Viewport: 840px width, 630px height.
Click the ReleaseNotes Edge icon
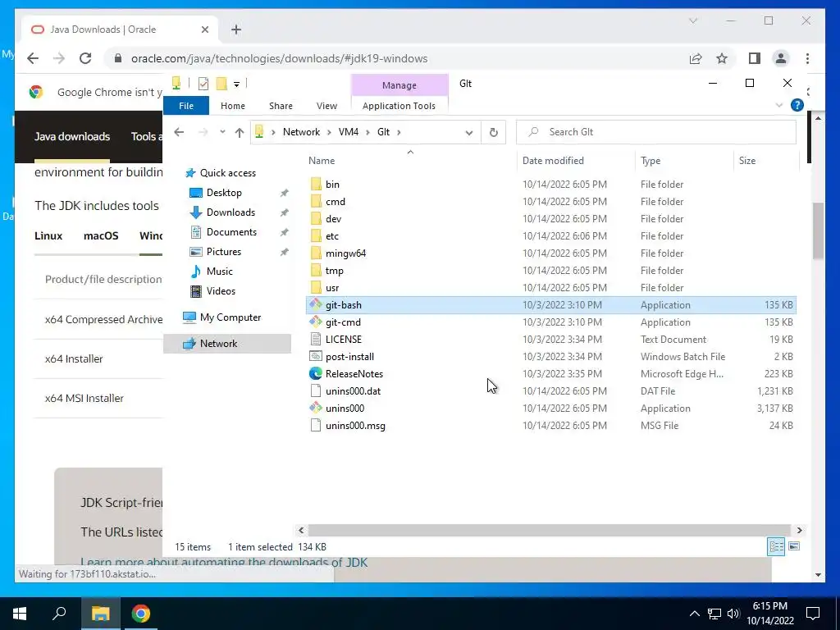click(316, 373)
